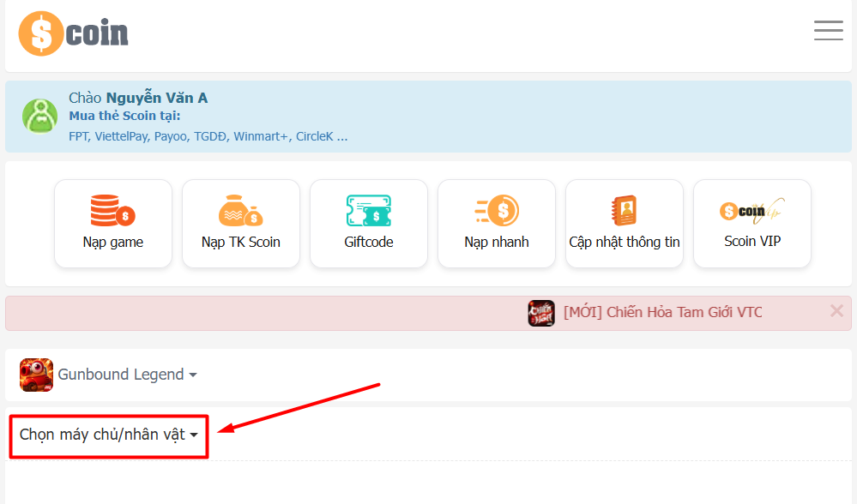
Task: Select the Nạp TK Scoin money bag icon
Action: tap(240, 211)
